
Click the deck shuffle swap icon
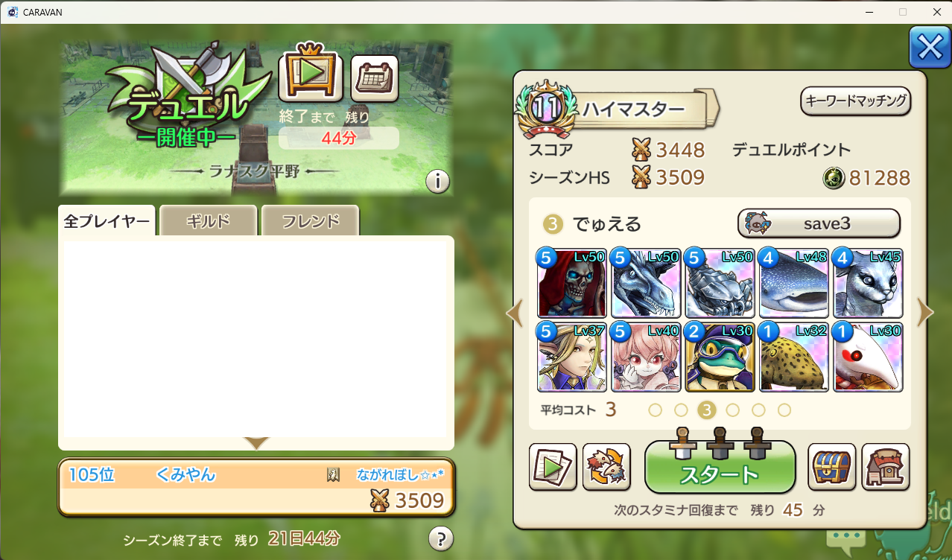[x=606, y=467]
